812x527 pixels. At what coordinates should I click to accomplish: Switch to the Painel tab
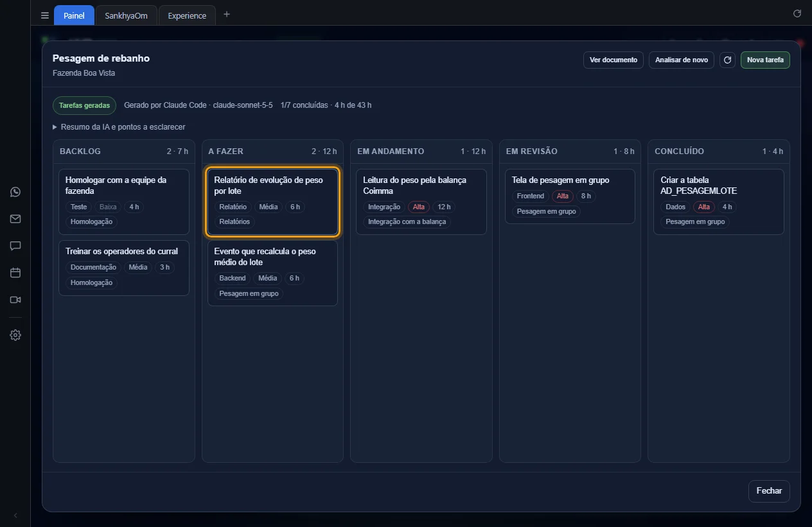coord(74,15)
